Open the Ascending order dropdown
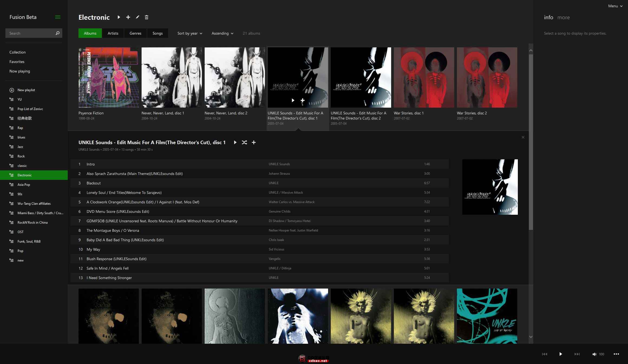 coord(222,33)
